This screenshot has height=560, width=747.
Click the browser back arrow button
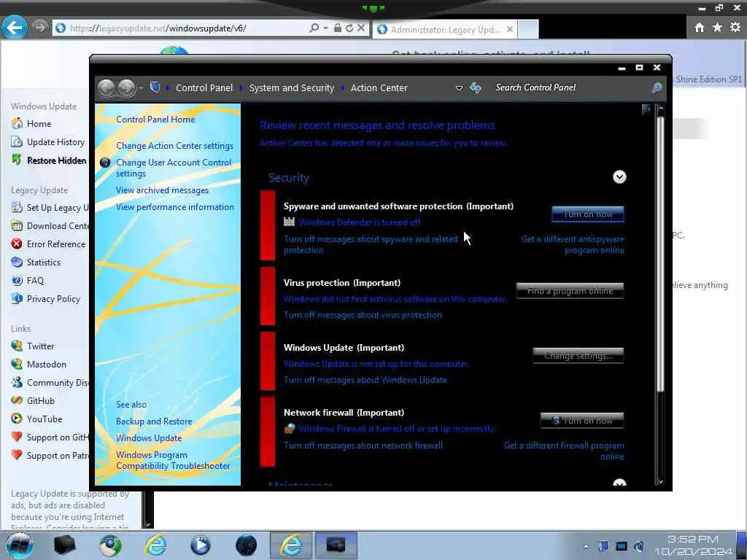pos(14,28)
